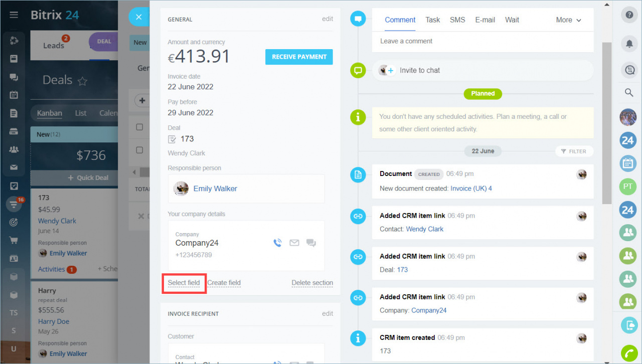The height and width of the screenshot is (364, 642).
Task: Click the Create field link
Action: click(x=224, y=283)
